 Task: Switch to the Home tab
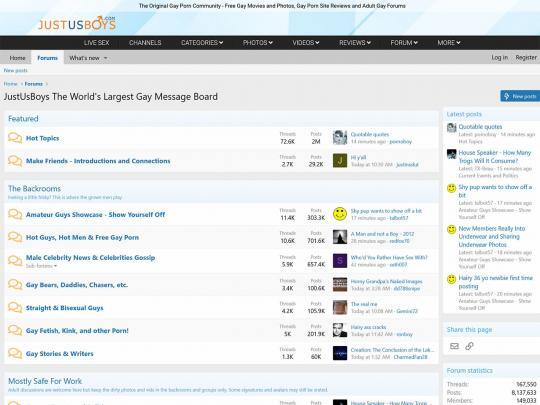click(x=17, y=58)
